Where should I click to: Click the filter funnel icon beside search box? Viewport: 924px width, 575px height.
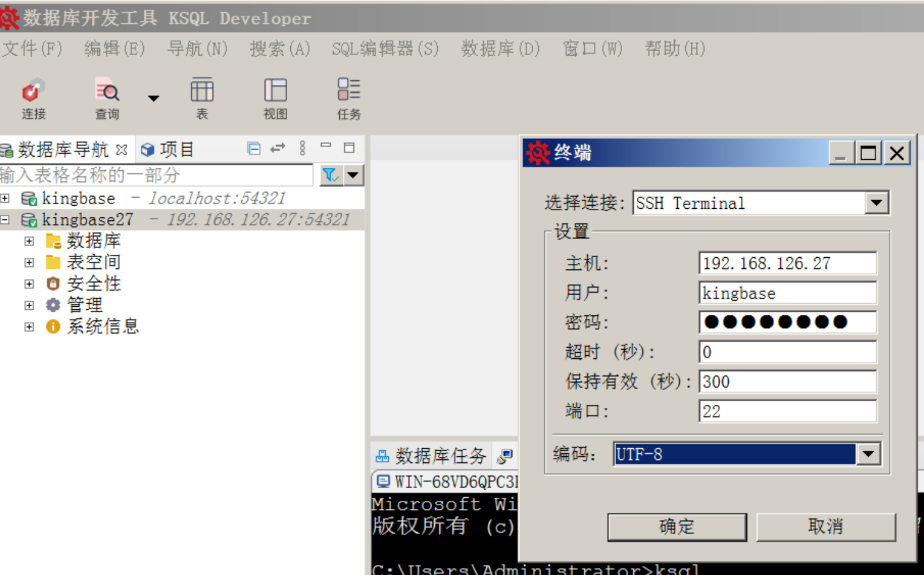pyautogui.click(x=330, y=175)
